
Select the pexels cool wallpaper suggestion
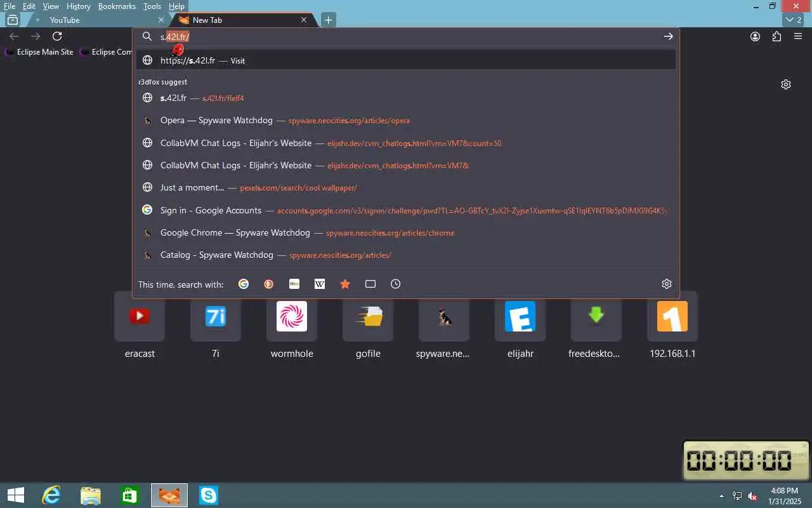tap(406, 187)
